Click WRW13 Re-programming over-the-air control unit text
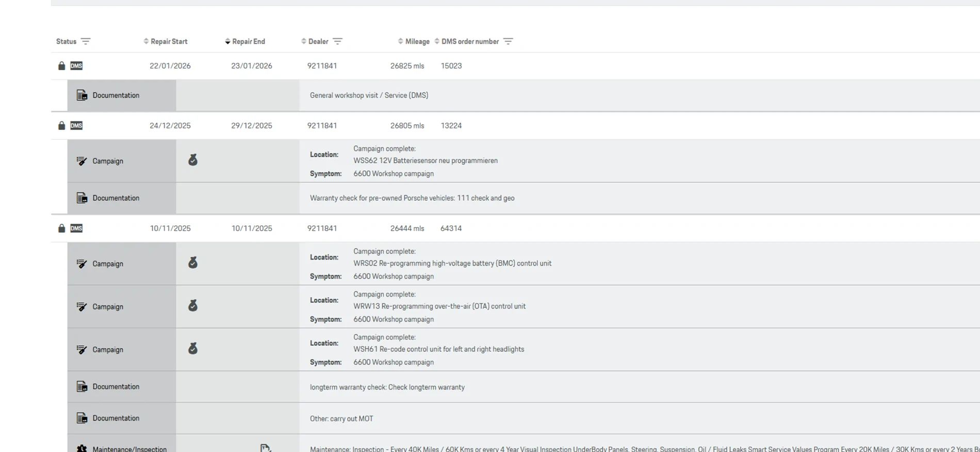 click(439, 306)
